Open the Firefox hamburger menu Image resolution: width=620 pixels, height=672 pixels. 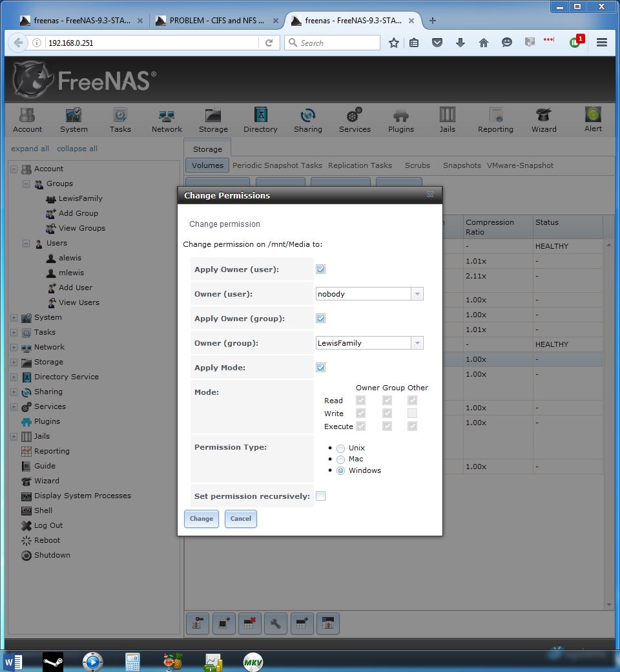click(601, 43)
